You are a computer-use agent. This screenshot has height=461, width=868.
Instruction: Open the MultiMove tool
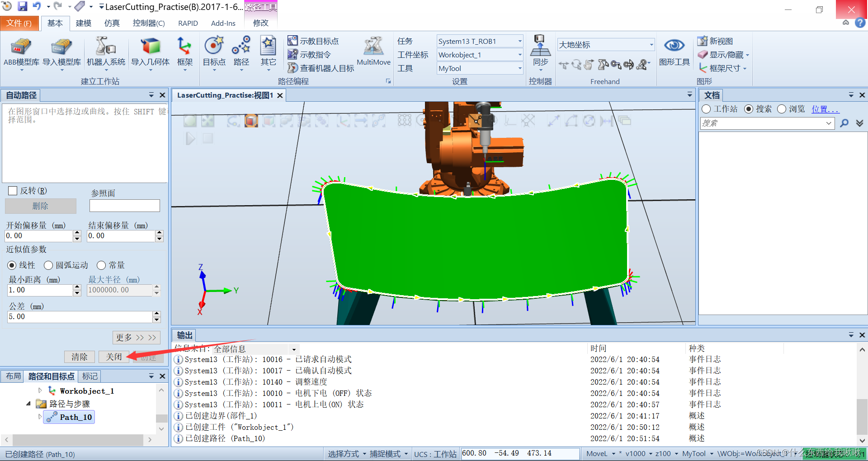373,52
